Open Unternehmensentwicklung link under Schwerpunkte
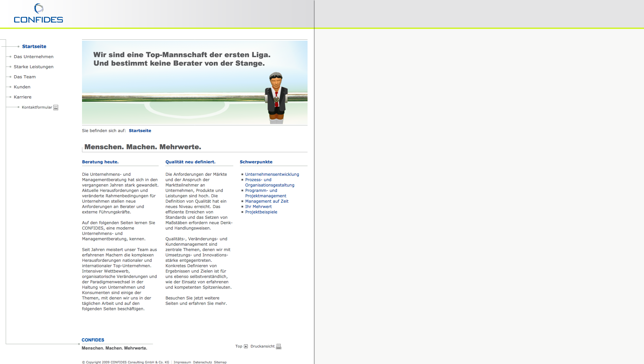The width and height of the screenshot is (644, 364). [272, 174]
